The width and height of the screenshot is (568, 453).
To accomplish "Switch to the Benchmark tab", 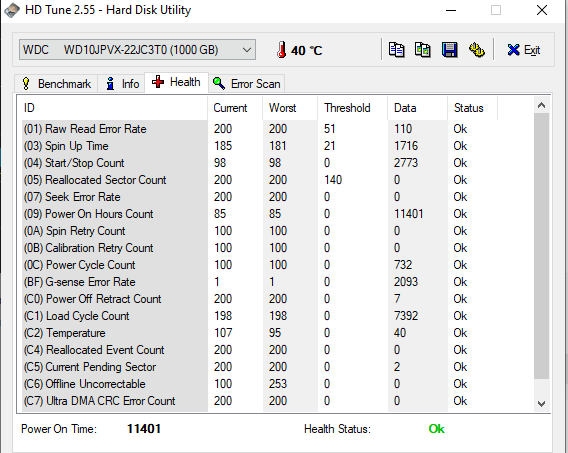I will (56, 84).
